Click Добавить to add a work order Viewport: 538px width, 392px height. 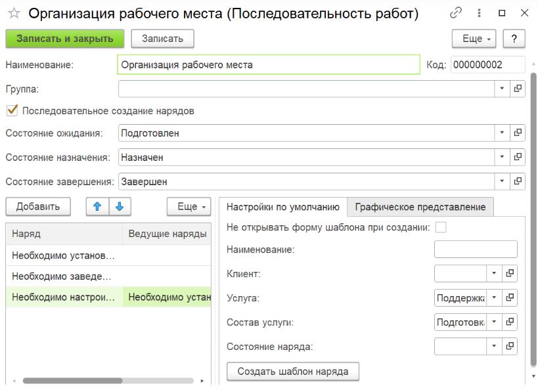[38, 206]
